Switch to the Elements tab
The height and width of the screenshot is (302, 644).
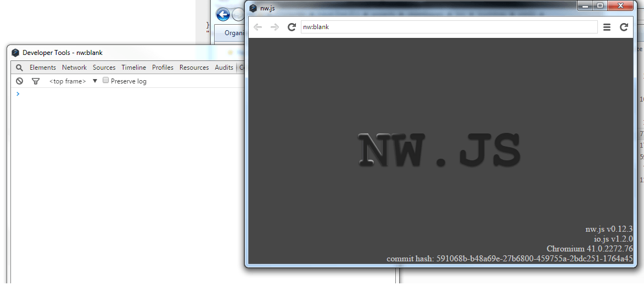pyautogui.click(x=43, y=68)
